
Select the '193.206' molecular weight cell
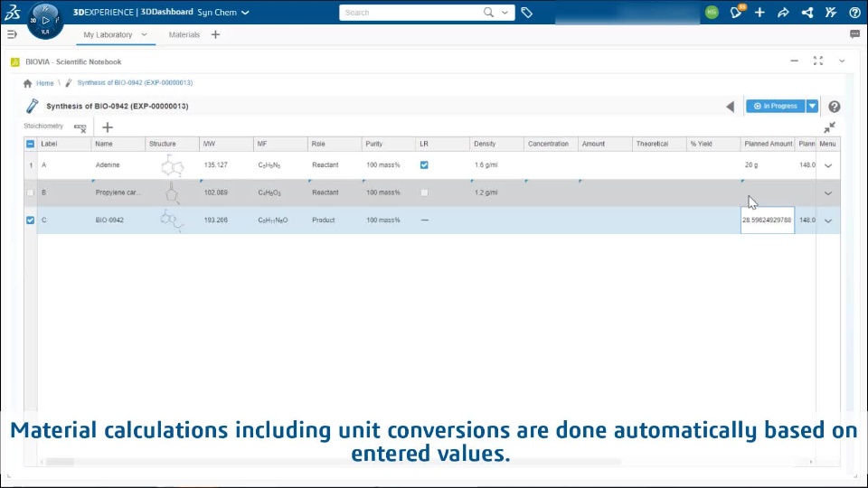(x=226, y=221)
